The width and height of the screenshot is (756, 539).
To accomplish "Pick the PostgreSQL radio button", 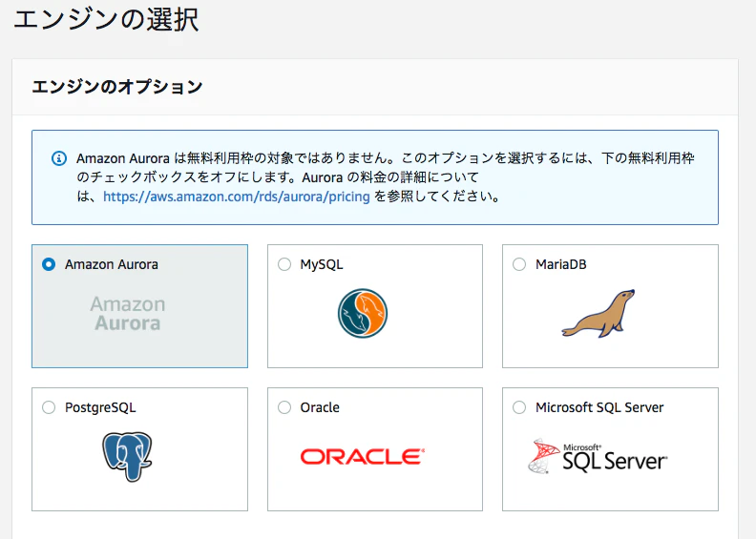I will (x=49, y=407).
